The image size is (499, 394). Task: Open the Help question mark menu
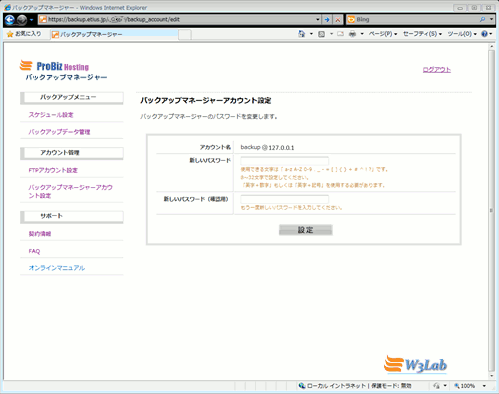click(x=487, y=34)
